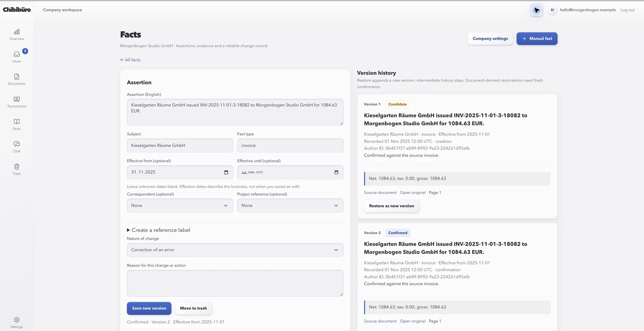
Task: Add a Manual fact
Action: [537, 39]
